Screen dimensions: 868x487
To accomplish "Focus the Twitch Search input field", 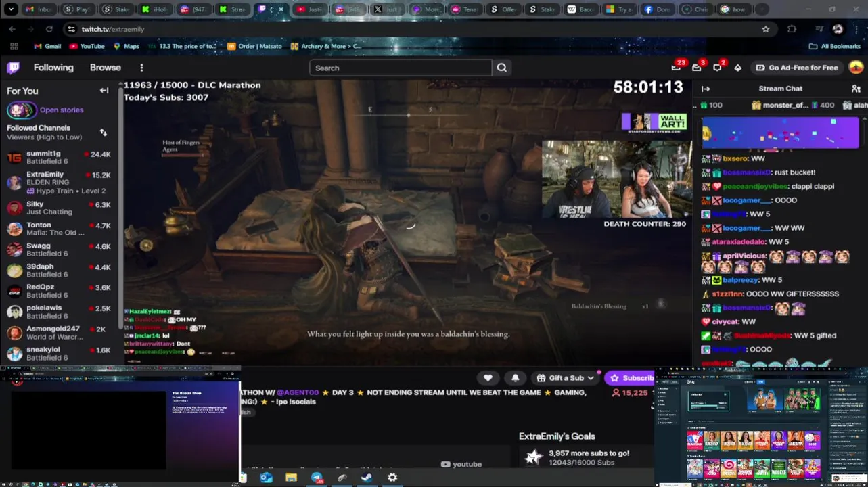I will pos(401,68).
